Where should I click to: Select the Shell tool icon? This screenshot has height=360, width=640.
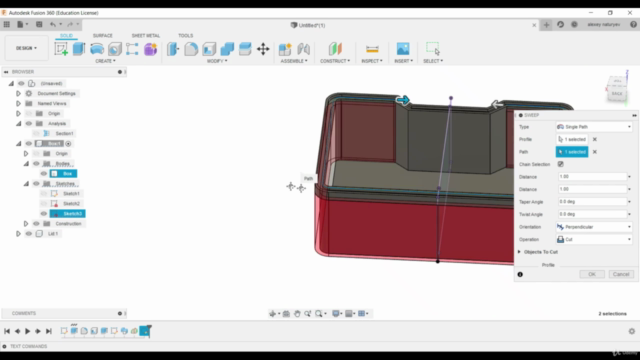point(209,49)
